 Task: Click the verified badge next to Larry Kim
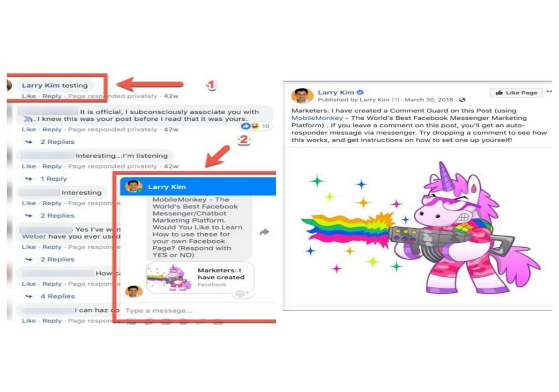point(360,92)
